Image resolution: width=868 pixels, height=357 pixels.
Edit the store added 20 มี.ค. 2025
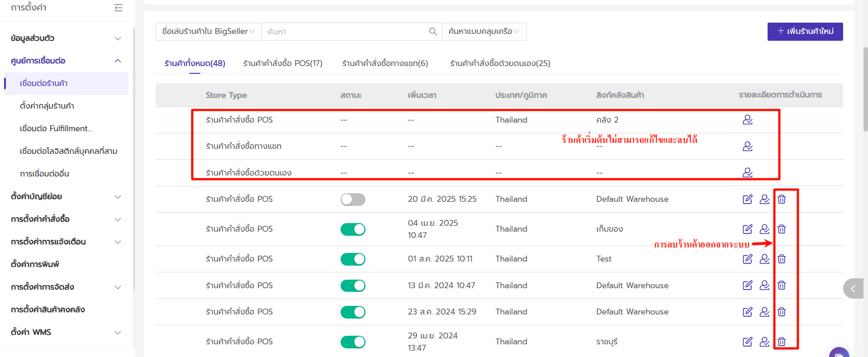coord(747,199)
